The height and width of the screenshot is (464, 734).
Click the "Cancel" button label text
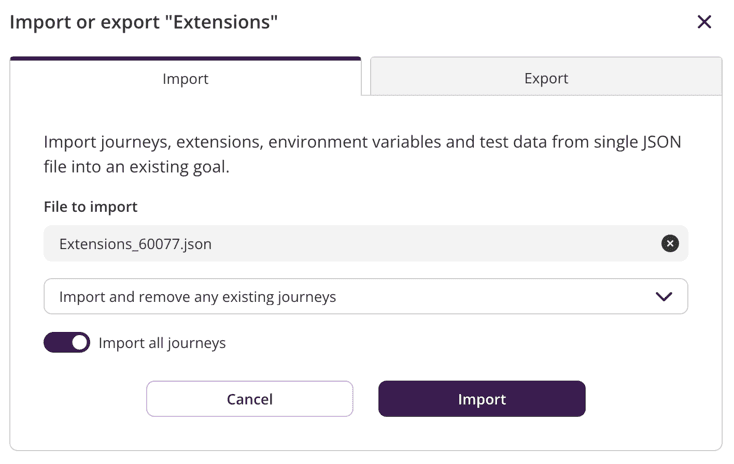coord(250,399)
